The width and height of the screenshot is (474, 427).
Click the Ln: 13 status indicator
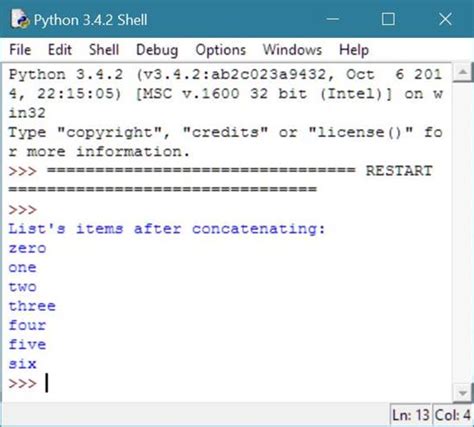pos(411,415)
